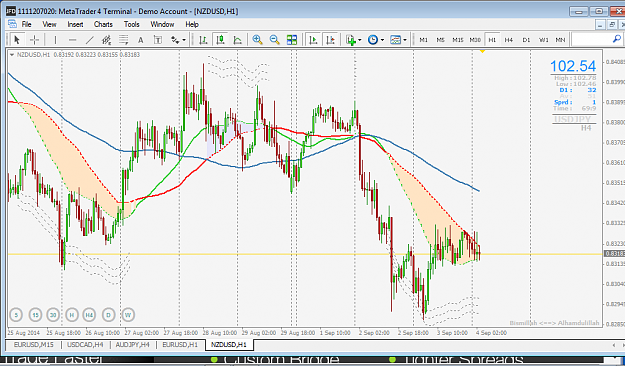The image size is (625, 366).
Task: Open the Help menu
Action: [x=192, y=24]
